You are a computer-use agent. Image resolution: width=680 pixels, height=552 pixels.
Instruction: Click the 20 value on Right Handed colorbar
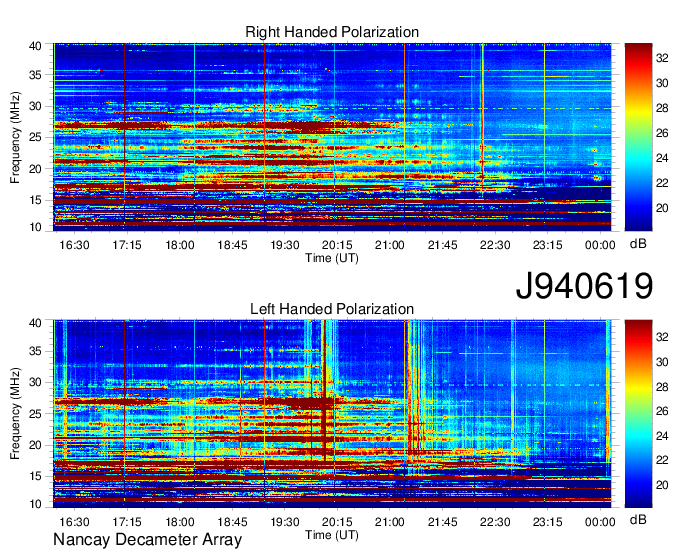(x=662, y=208)
